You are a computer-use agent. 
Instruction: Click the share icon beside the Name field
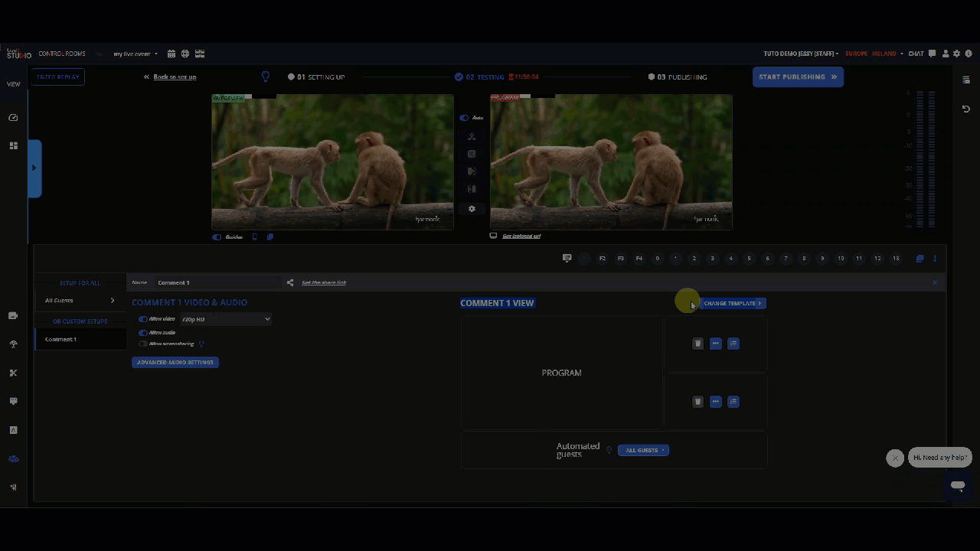[x=290, y=282]
